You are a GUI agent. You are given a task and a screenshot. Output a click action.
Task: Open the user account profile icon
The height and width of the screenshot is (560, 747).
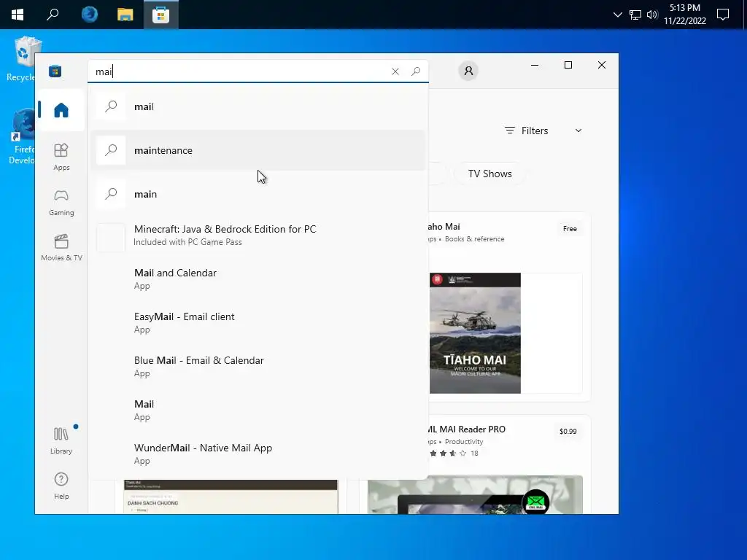[x=468, y=71]
